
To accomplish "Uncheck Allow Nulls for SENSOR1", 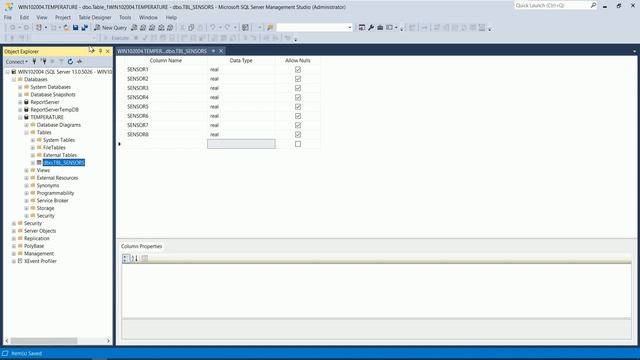I will pos(298,69).
